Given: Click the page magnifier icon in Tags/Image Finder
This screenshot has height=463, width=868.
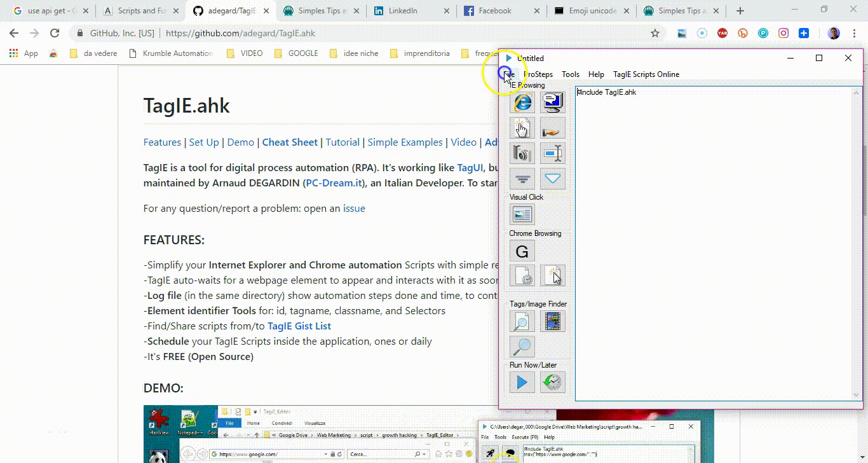Looking at the screenshot, I should (x=522, y=321).
